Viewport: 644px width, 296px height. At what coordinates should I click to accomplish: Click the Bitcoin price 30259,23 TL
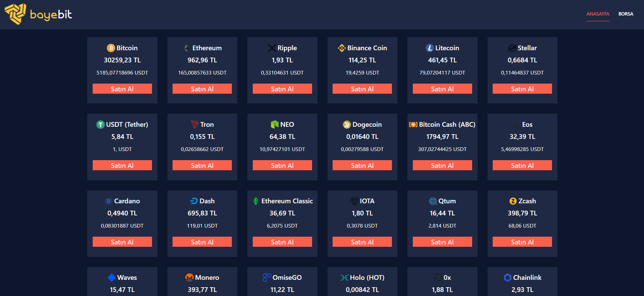122,60
